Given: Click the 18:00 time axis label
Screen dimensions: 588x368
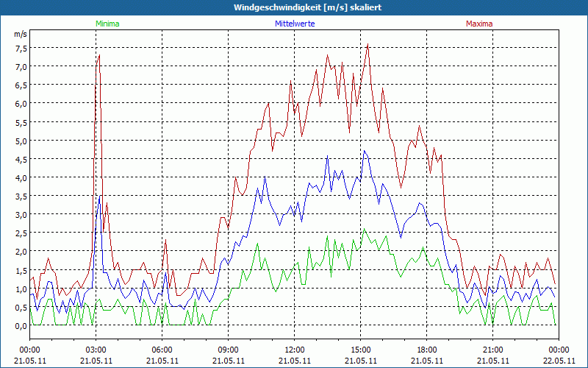Looking at the screenshot, I should (x=427, y=350).
